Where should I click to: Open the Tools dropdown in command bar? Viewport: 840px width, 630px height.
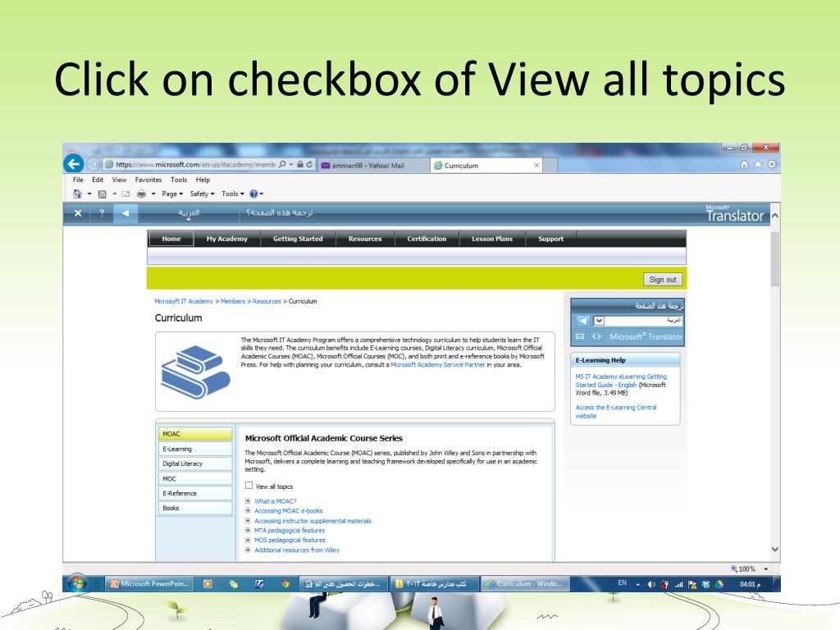tap(232, 194)
